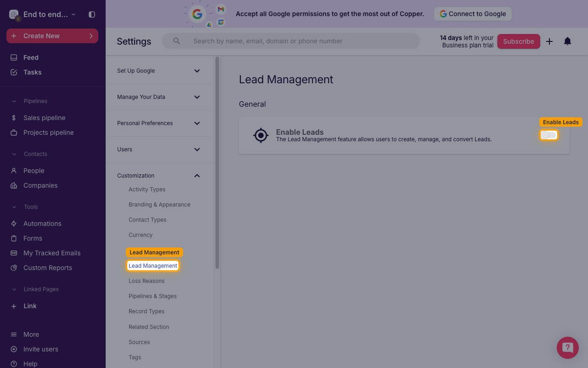This screenshot has width=588, height=368.
Task: Expand Users settings section
Action: [x=159, y=149]
